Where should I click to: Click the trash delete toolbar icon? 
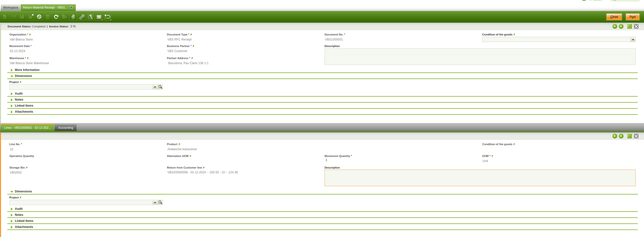(x=48, y=17)
